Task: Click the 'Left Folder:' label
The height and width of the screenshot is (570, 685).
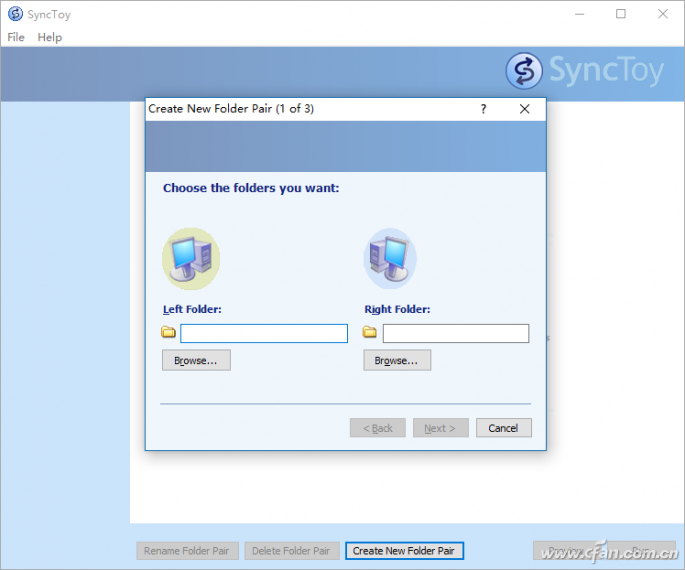Action: [192, 309]
